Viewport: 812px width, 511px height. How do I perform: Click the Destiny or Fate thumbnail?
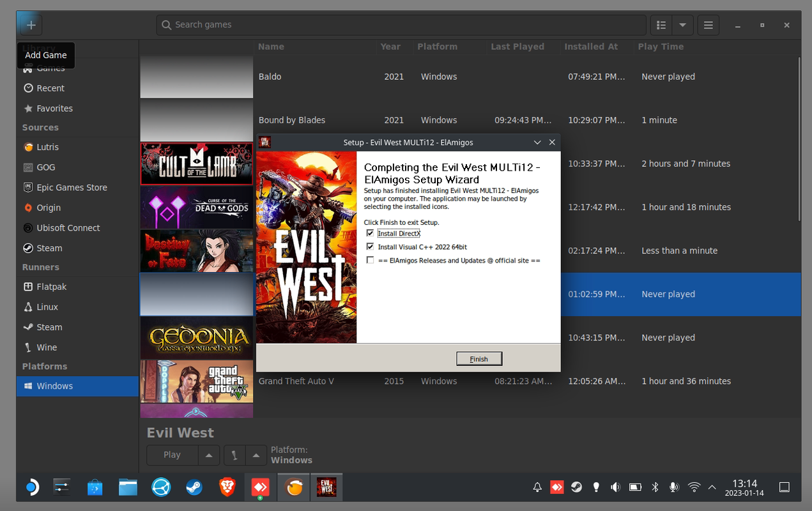coord(197,250)
